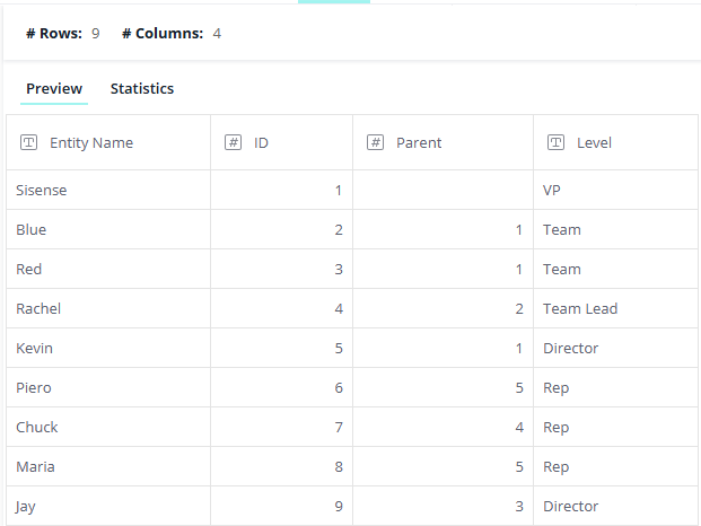Select the ID column header
This screenshot has width=701, height=526.
[x=261, y=143]
